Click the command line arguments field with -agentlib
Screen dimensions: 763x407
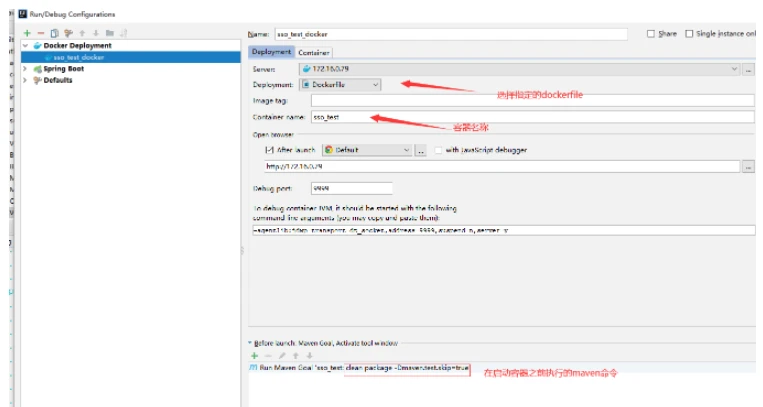[504, 230]
